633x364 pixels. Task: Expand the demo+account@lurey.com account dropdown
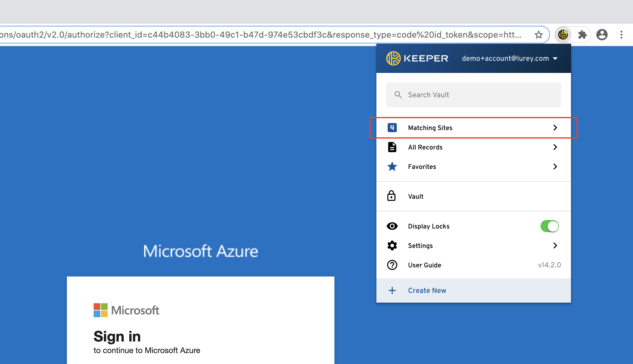pyautogui.click(x=555, y=58)
